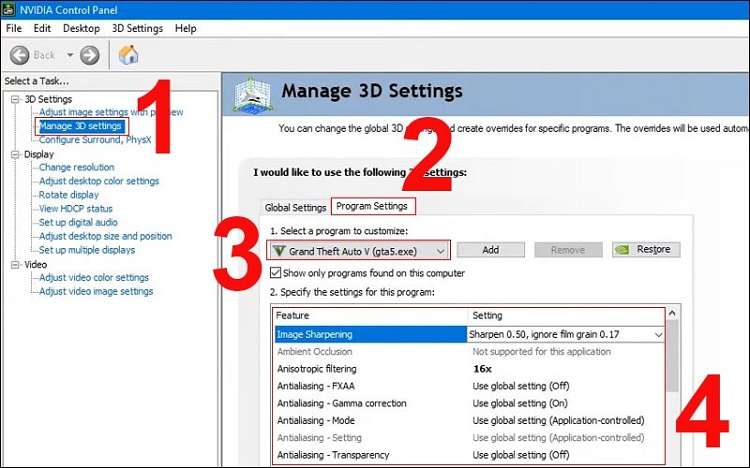Open the Edit menu
Viewport: 750px width, 468px height.
point(42,28)
